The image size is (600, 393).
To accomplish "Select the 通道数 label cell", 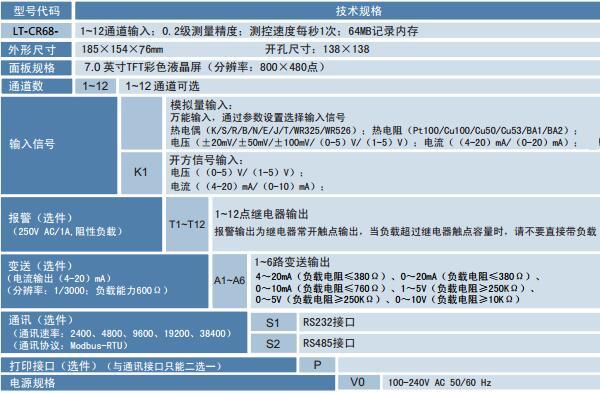I will (36, 86).
